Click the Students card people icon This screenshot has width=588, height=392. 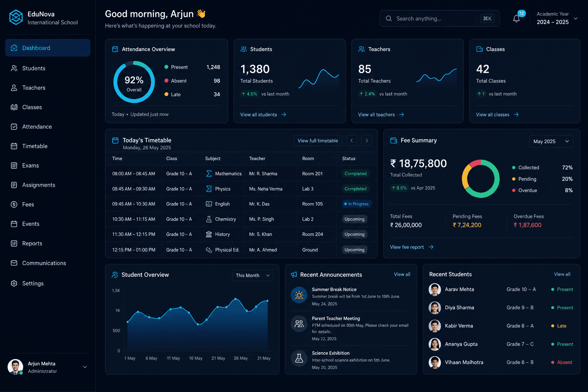[x=243, y=49]
